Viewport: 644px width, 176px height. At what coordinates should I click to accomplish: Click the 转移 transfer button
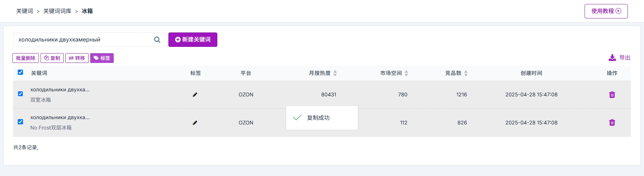click(77, 58)
